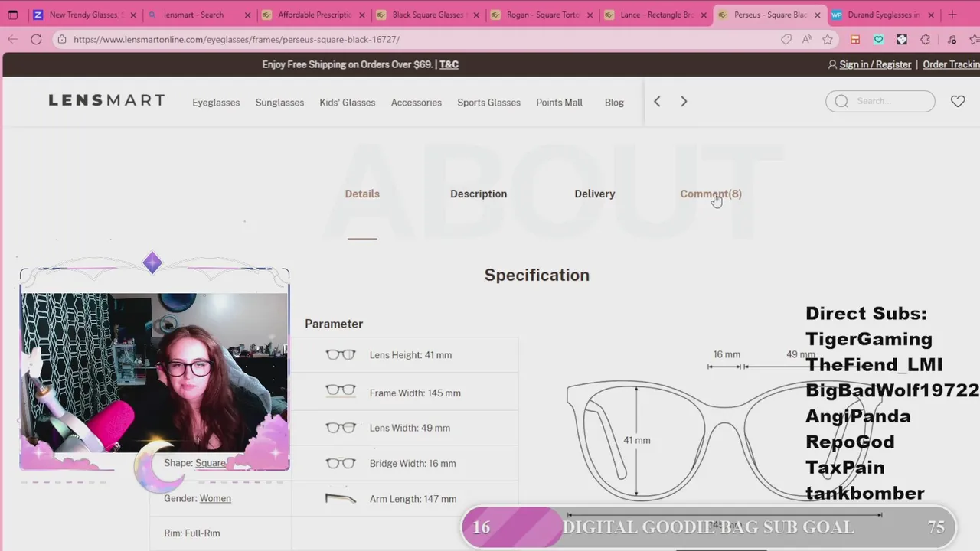The image size is (980, 551).
Task: Click the Bridge Width glasses icon
Action: click(341, 462)
